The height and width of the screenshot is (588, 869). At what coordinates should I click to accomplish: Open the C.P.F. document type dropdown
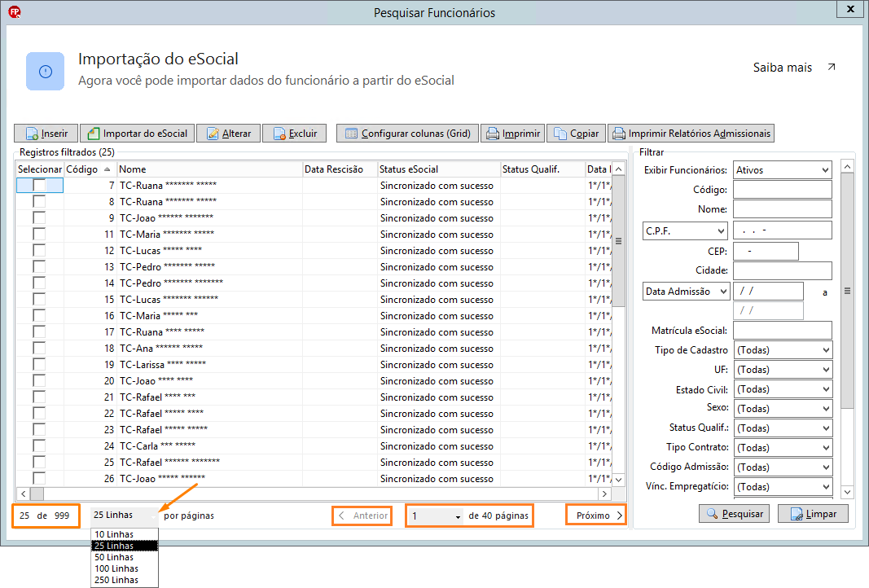(x=684, y=231)
